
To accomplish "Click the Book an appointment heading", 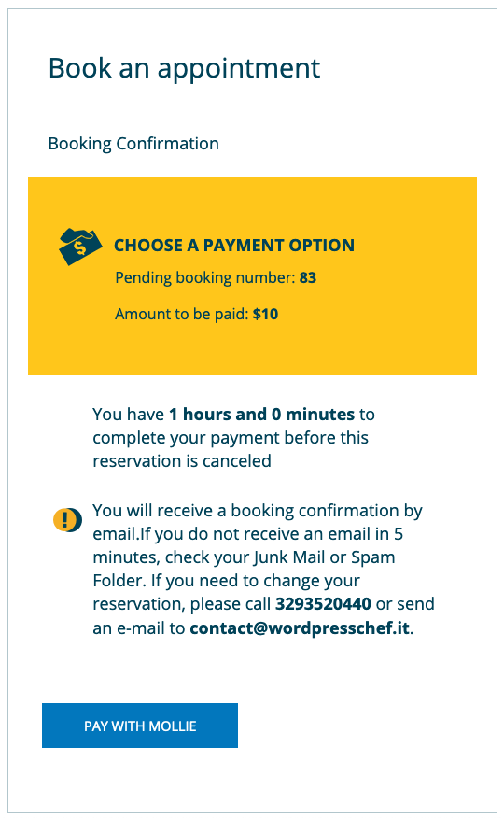I will pyautogui.click(x=184, y=68).
